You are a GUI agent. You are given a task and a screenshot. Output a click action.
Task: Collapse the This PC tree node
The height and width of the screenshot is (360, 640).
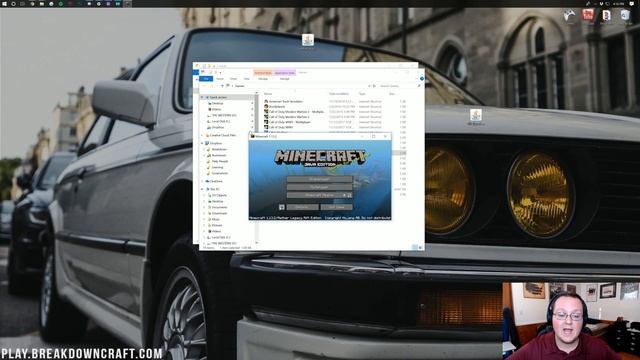[202, 189]
